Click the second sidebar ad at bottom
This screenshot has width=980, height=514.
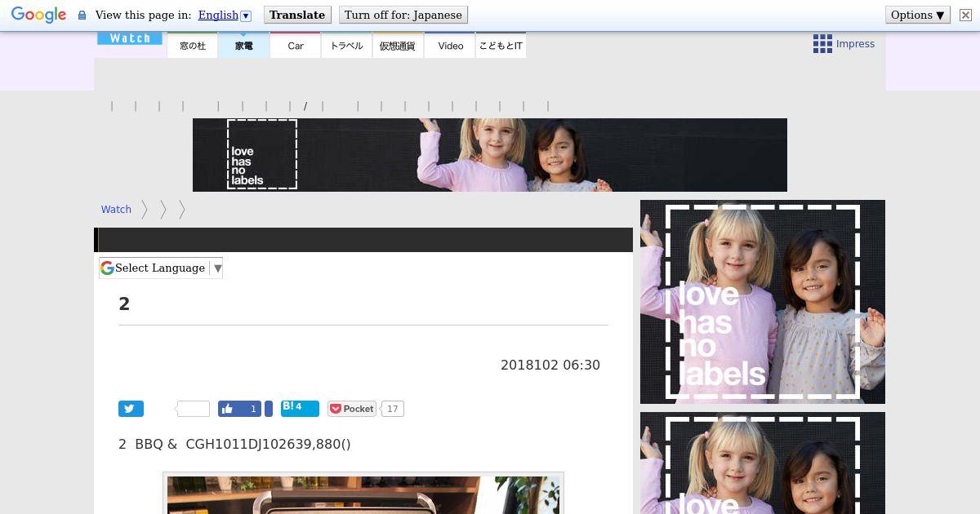pyautogui.click(x=763, y=463)
